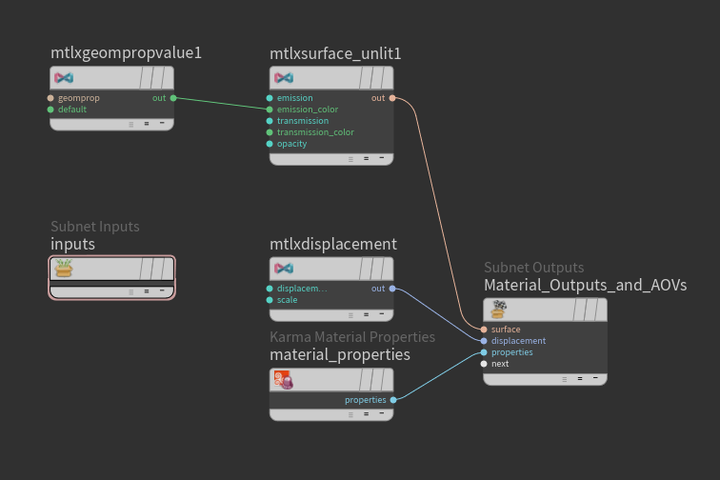
Task: Click the surface input port on Material_Outputs_and_AOVs
Action: point(484,329)
